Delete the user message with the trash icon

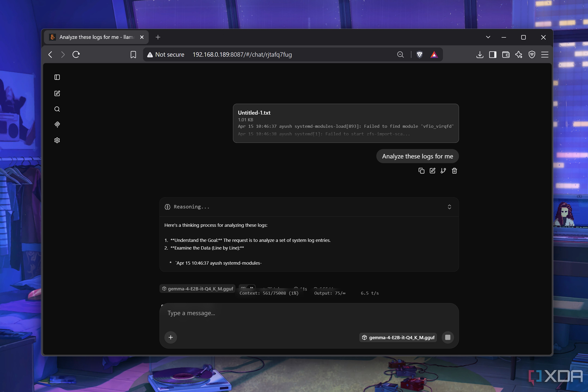[454, 171]
